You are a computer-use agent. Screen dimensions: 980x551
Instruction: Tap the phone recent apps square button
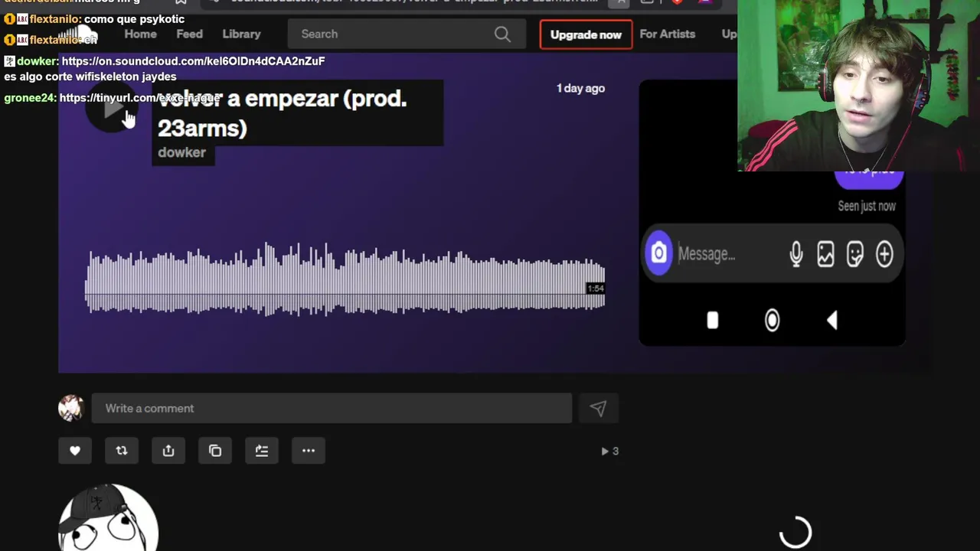713,320
